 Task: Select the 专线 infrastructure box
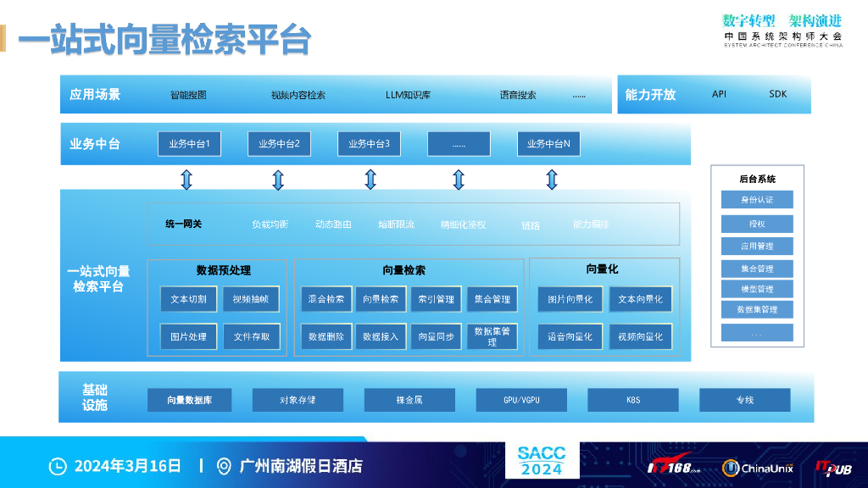pyautogui.click(x=745, y=400)
